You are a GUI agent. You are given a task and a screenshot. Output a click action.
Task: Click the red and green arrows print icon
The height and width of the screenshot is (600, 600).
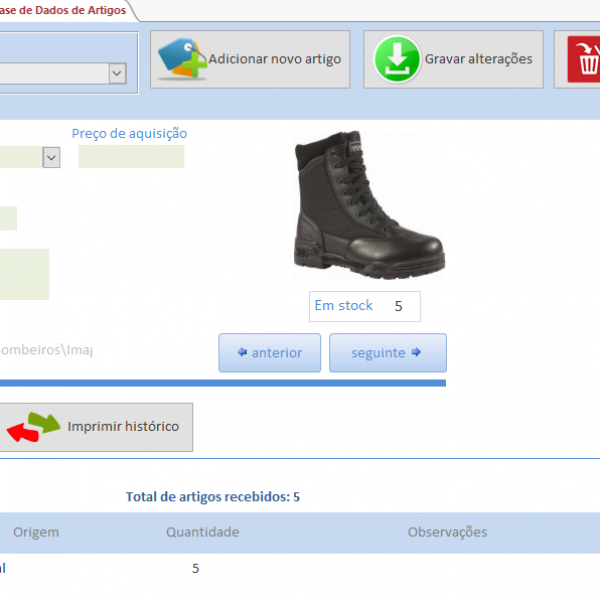30,427
